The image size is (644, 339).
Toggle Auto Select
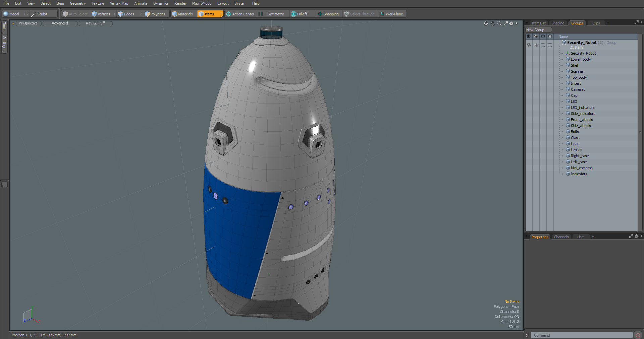pyautogui.click(x=75, y=14)
